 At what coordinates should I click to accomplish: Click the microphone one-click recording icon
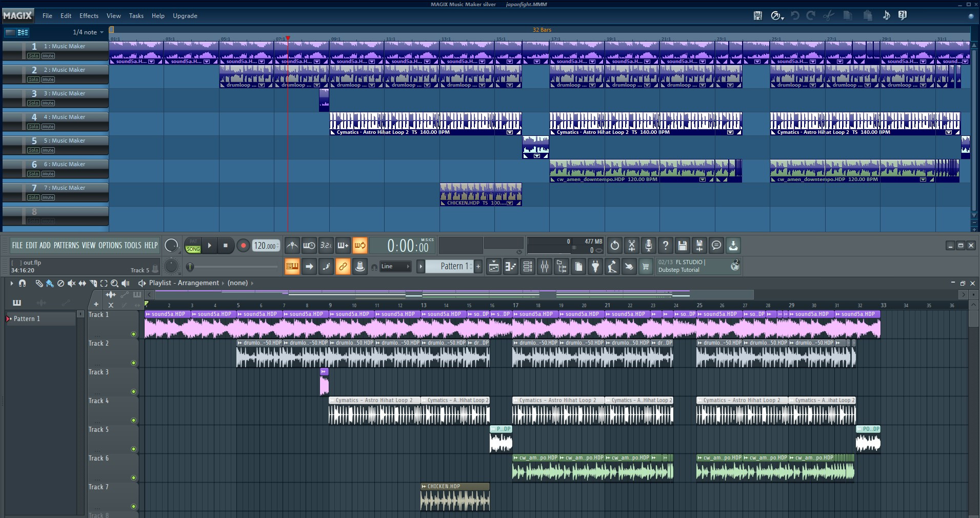coord(649,246)
